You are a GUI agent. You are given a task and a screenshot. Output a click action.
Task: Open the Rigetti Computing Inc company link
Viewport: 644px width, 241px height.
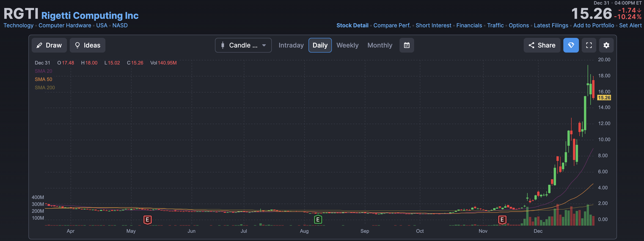pyautogui.click(x=90, y=16)
